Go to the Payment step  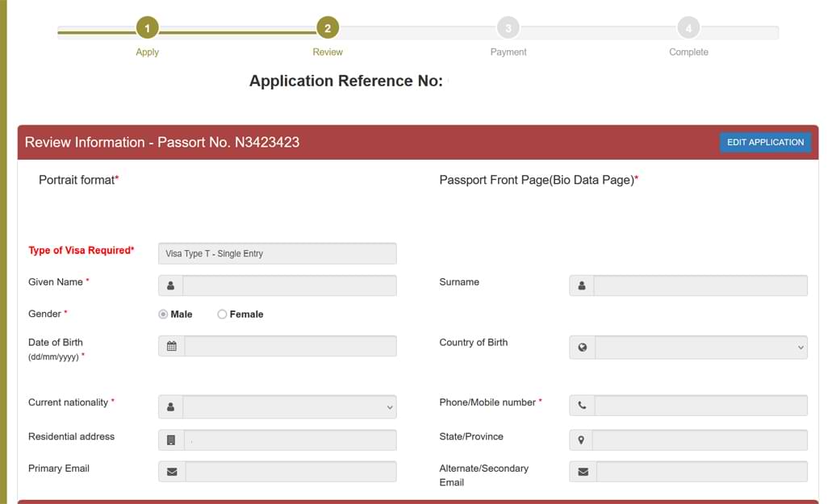508,27
